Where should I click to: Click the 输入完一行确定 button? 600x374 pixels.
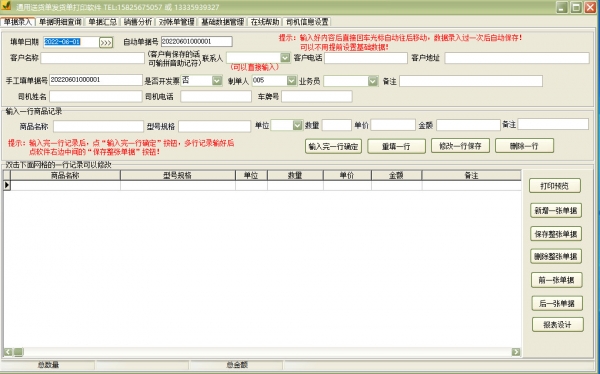[333, 146]
